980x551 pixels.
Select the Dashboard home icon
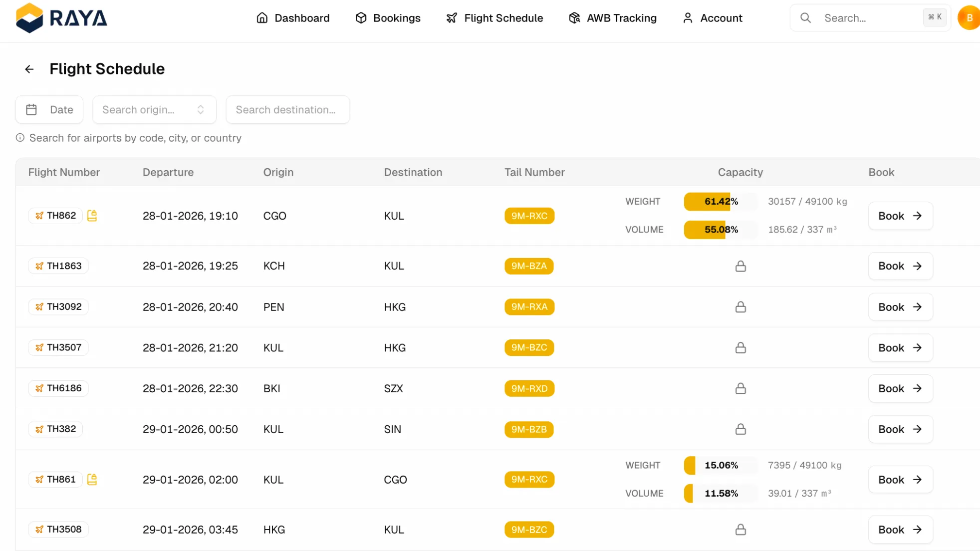click(x=262, y=17)
